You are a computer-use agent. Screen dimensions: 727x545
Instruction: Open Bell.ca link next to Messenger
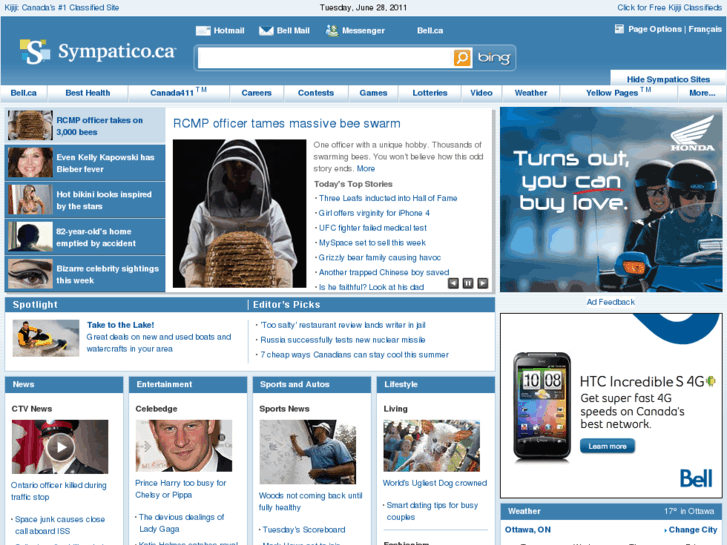tap(430, 31)
